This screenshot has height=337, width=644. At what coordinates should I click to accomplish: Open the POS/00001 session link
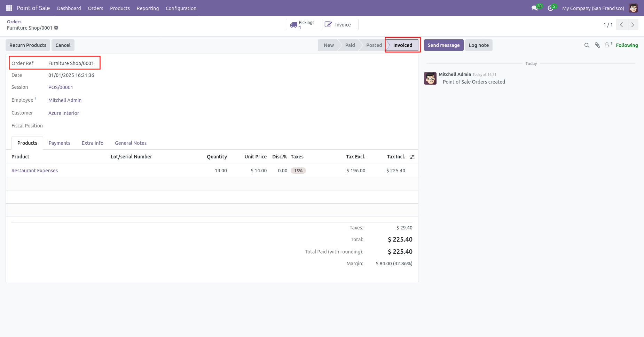click(61, 87)
